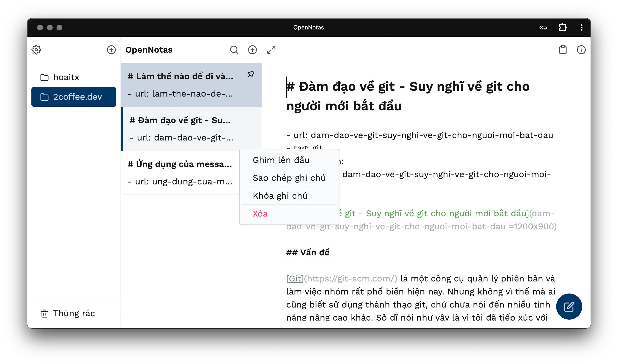Viewport: 618px width, 364px height.
Task: Open the floating compose note button
Action: tap(569, 306)
